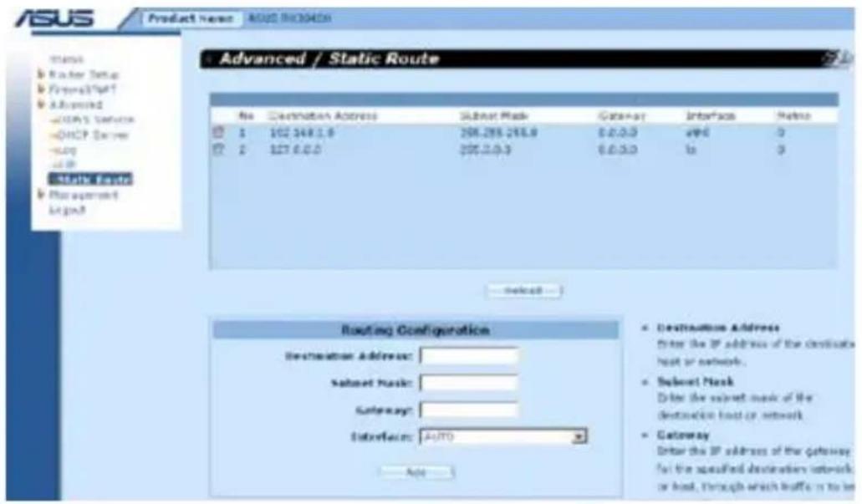Click the Add button
862x504 pixels.
point(416,471)
